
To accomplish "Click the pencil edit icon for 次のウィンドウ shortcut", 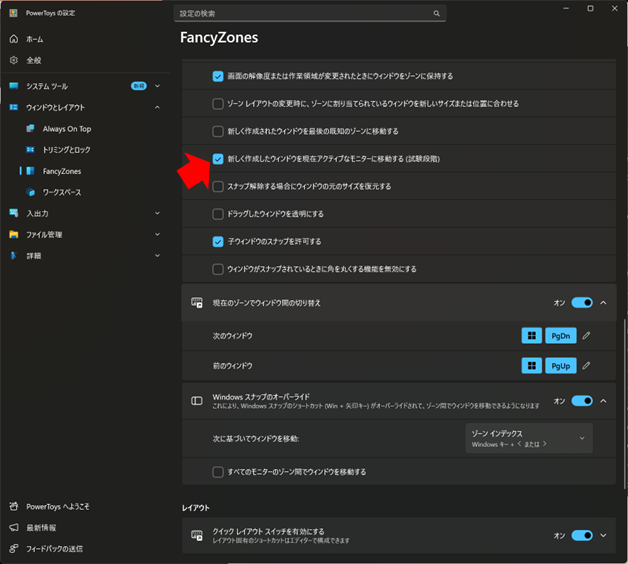I will (587, 336).
